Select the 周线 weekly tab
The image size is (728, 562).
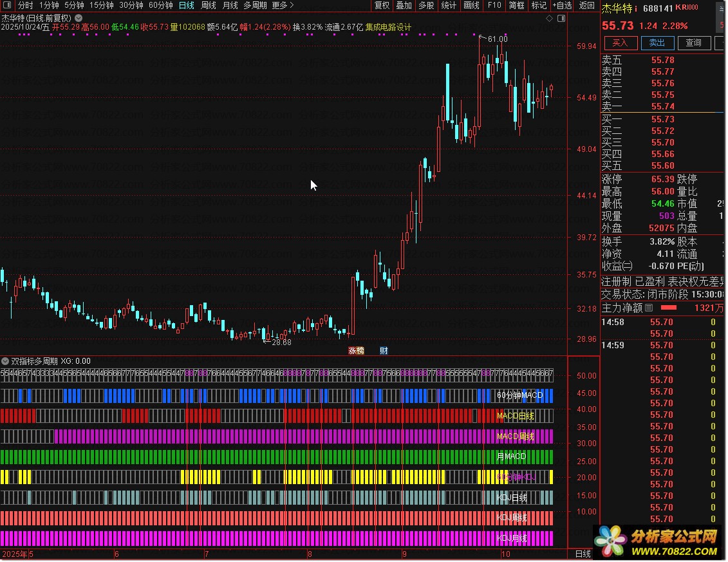(209, 5)
